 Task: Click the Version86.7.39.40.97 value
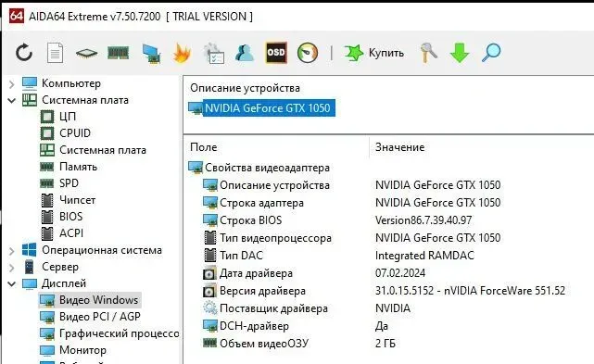pyautogui.click(x=423, y=220)
